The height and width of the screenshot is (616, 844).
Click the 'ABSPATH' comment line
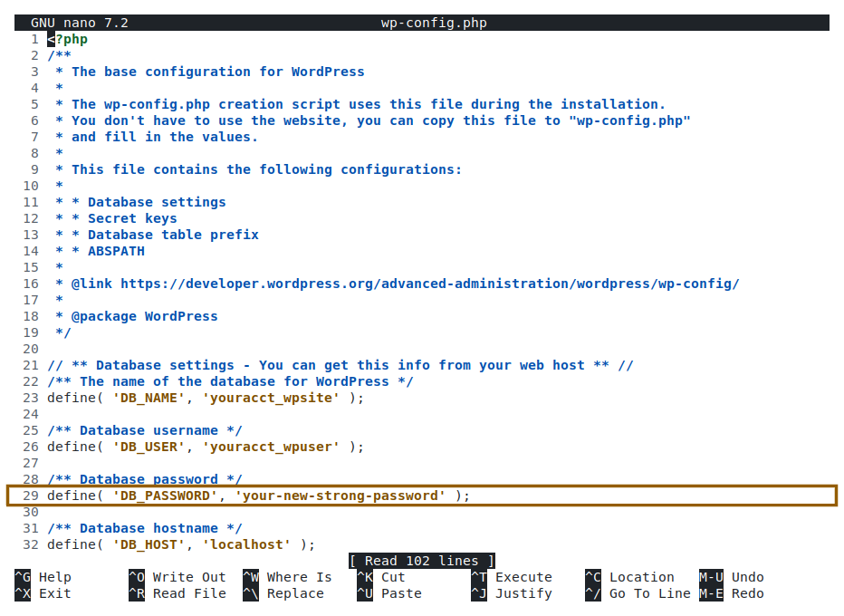coord(116,251)
